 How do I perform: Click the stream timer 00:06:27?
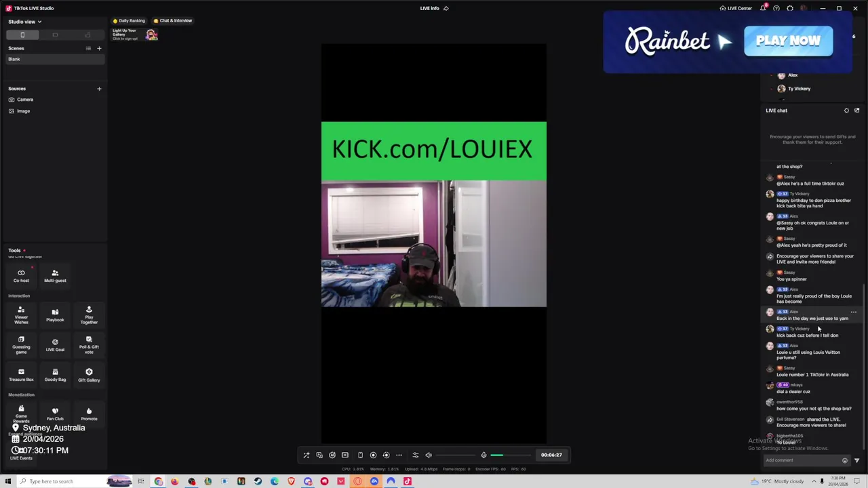(551, 455)
